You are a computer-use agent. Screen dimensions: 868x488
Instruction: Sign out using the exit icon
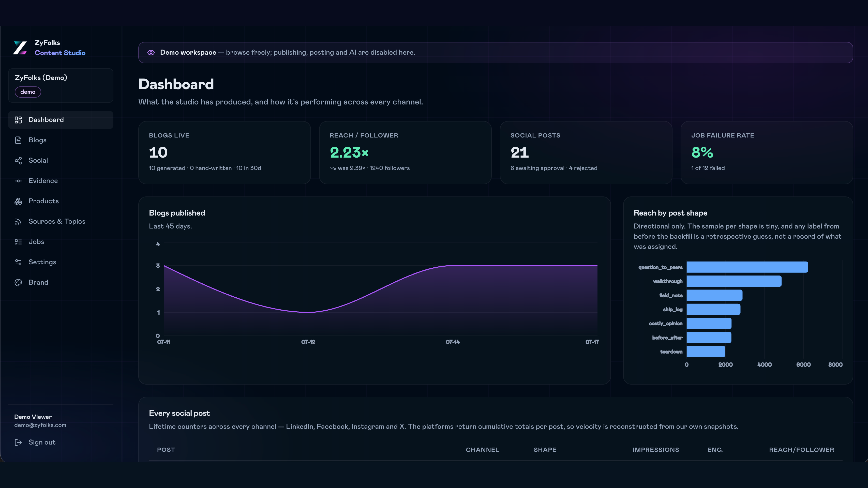click(x=18, y=443)
